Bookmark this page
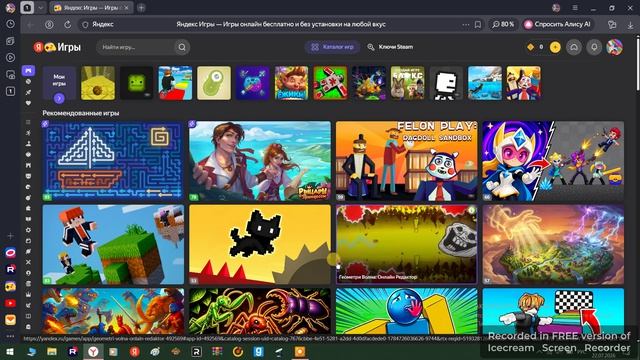 point(478,24)
